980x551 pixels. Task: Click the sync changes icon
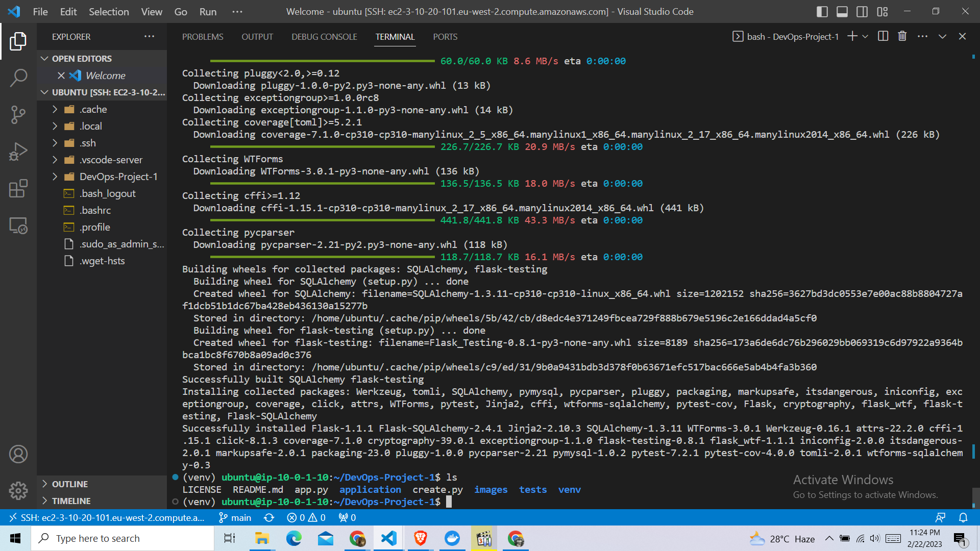click(x=269, y=517)
